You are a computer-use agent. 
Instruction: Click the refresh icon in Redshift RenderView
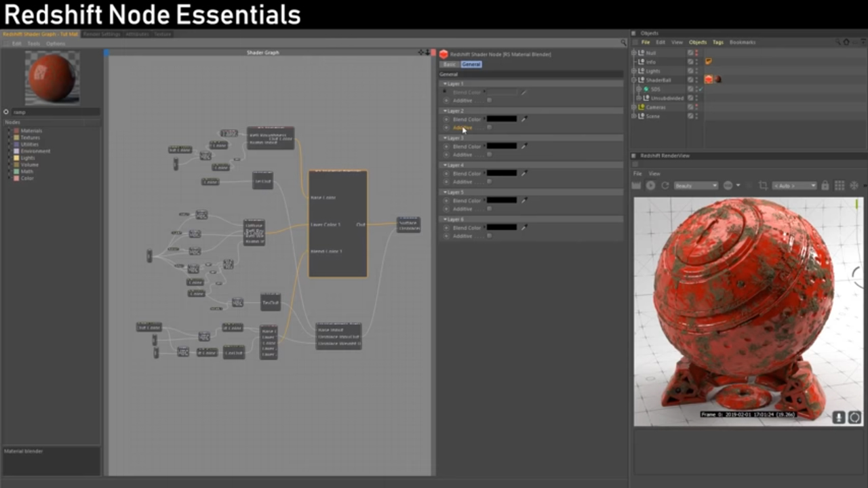pyautogui.click(x=665, y=186)
